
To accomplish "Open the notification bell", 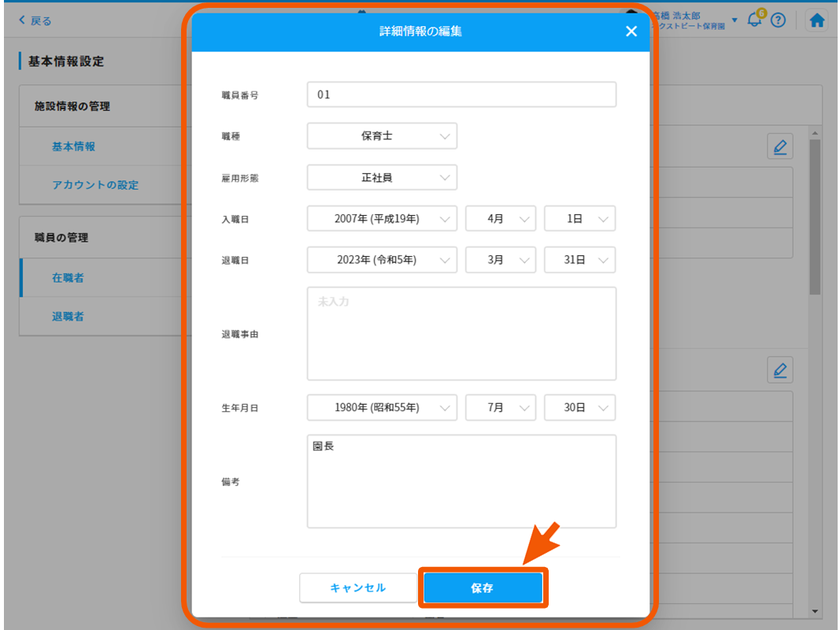I will (x=755, y=20).
